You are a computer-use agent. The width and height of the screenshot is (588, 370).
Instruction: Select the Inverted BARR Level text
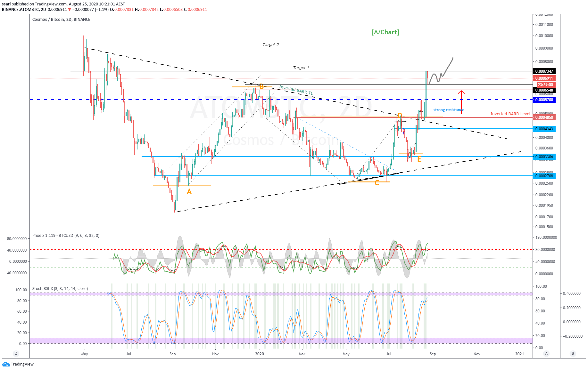[510, 114]
